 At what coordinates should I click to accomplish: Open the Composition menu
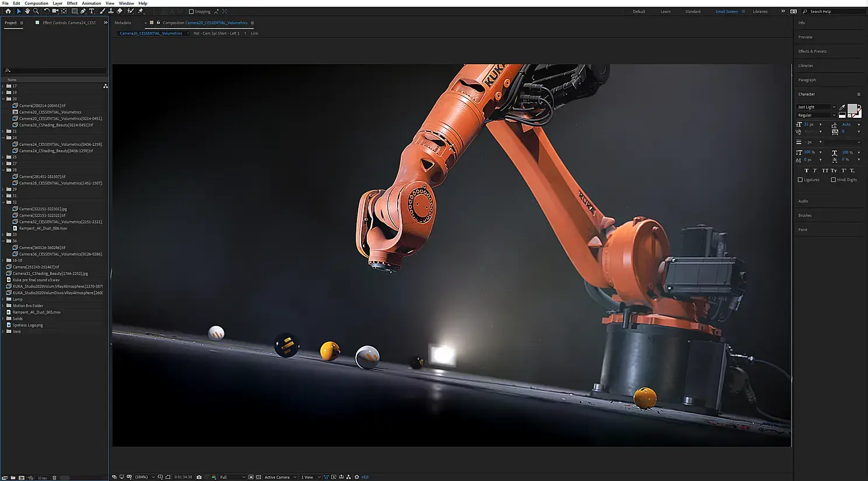[x=36, y=4]
